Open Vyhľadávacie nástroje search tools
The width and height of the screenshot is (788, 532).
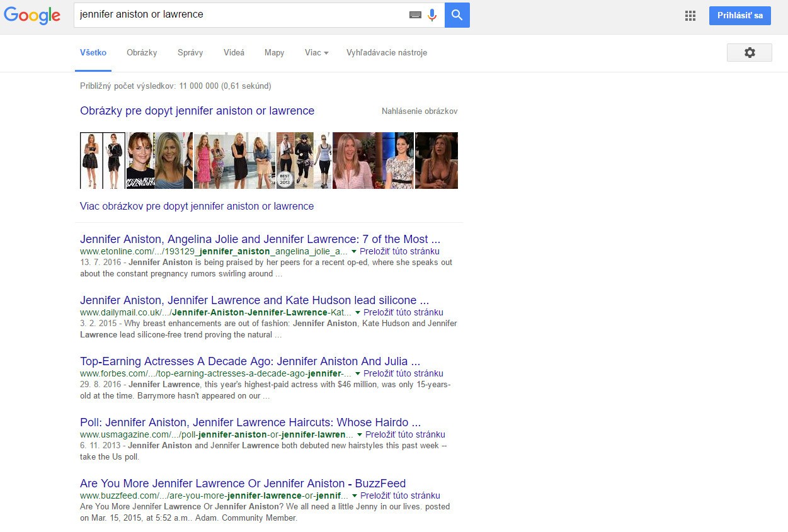point(387,53)
